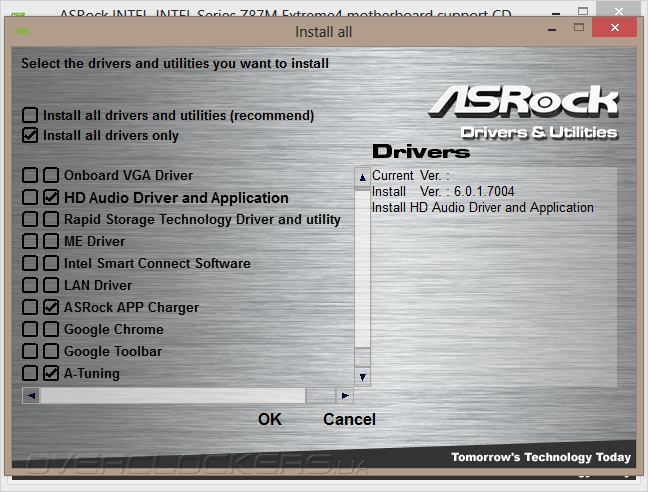648x492 pixels.
Task: Uncheck second checkbox of ASRock APP Charger
Action: 51,307
